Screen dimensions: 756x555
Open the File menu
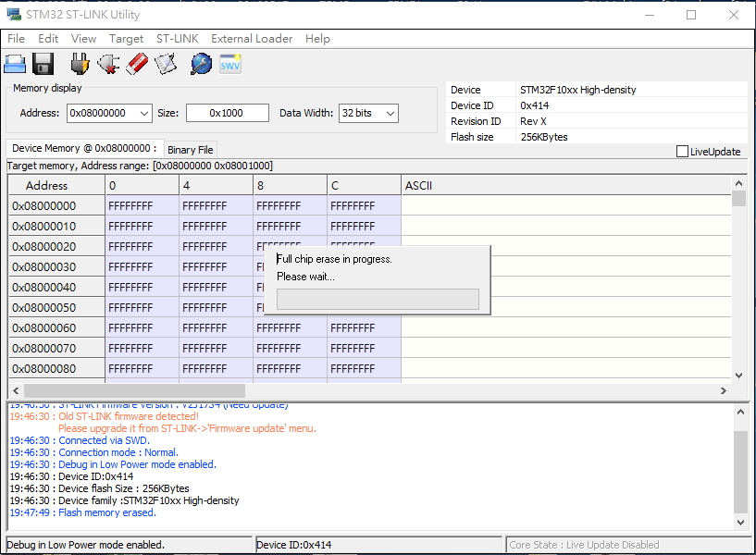(16, 39)
